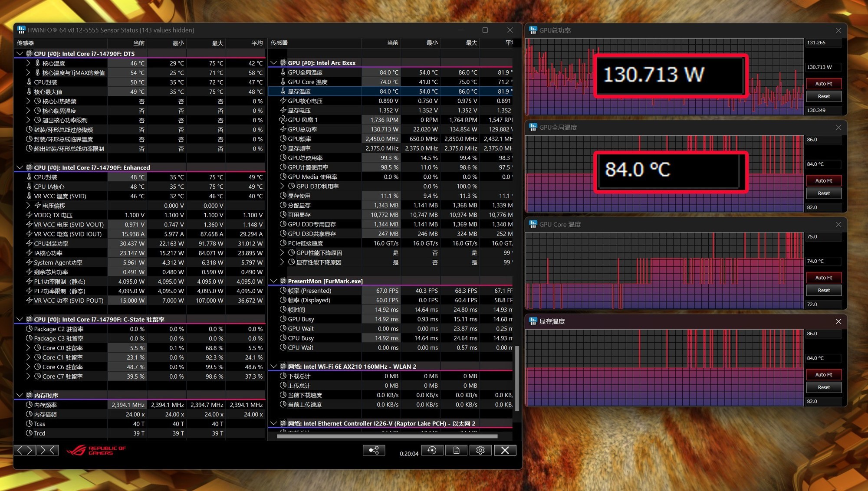The image size is (868, 491).
Task: Click circle icon beside 帧率 (Presented) row
Action: coord(283,291)
